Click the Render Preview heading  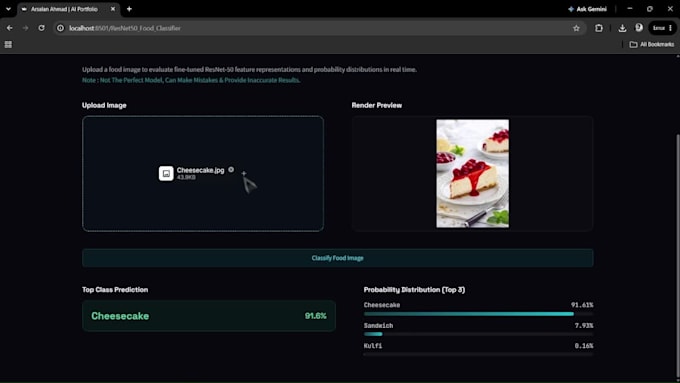(377, 105)
